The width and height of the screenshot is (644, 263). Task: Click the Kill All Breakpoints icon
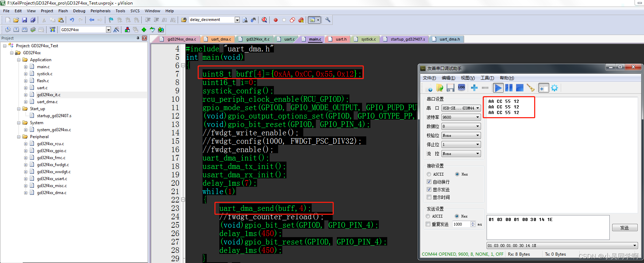pos(301,20)
